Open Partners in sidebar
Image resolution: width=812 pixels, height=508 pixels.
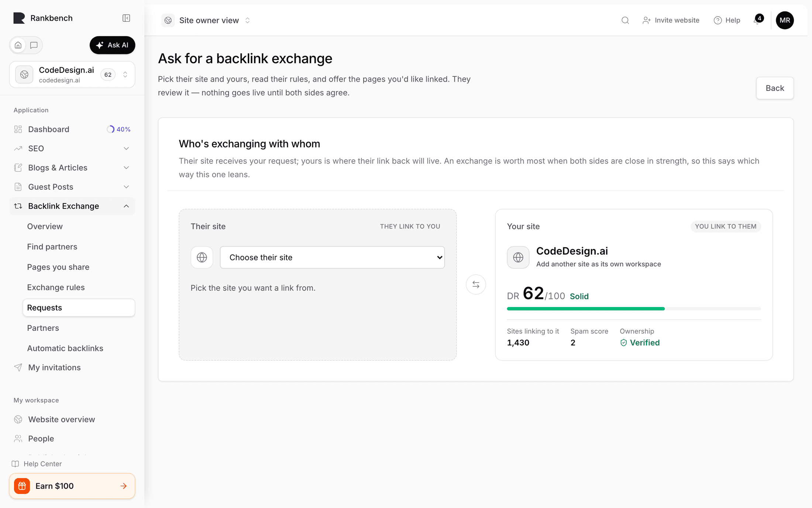[79, 328]
